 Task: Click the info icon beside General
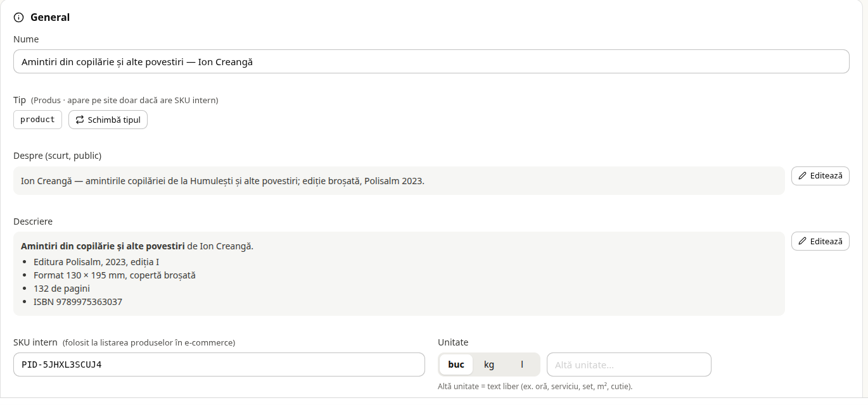point(18,18)
